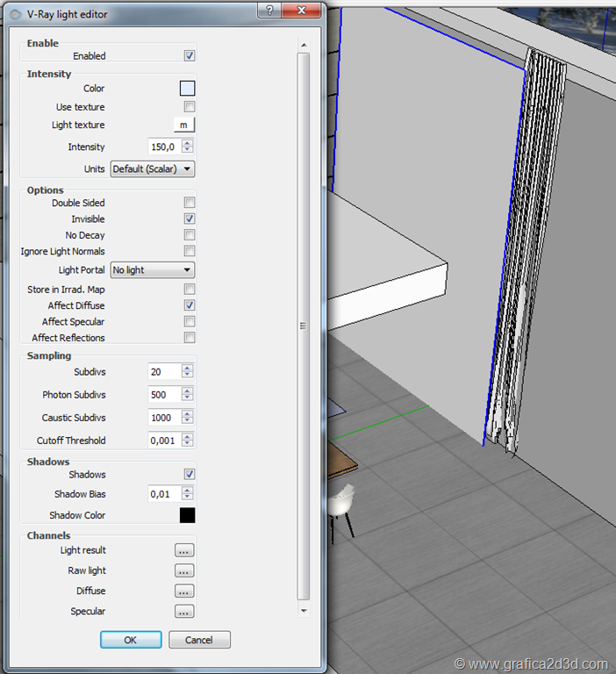
Task: Check the Double Sided option
Action: pos(190,203)
